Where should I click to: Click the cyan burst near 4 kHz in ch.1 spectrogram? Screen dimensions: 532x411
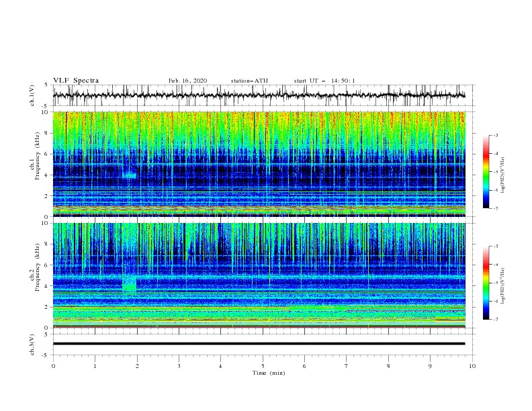tap(129, 175)
